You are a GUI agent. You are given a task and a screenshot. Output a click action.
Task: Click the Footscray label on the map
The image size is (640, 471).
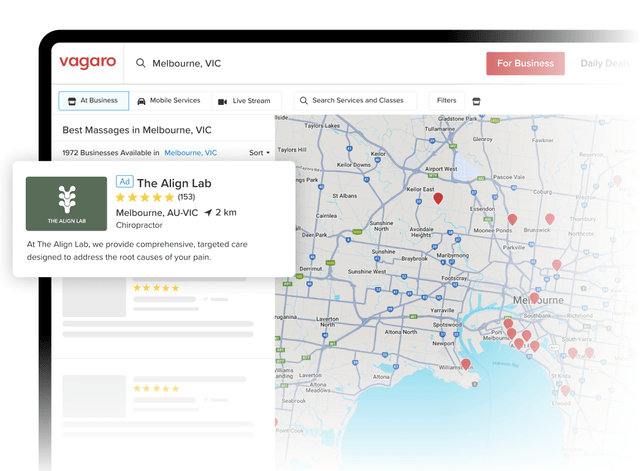pos(454,278)
